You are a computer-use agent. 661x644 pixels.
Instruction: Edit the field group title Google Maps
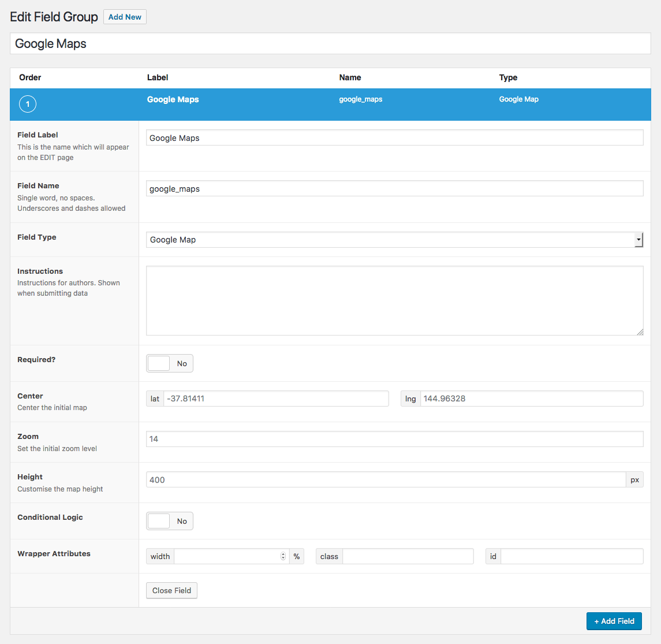pos(330,43)
